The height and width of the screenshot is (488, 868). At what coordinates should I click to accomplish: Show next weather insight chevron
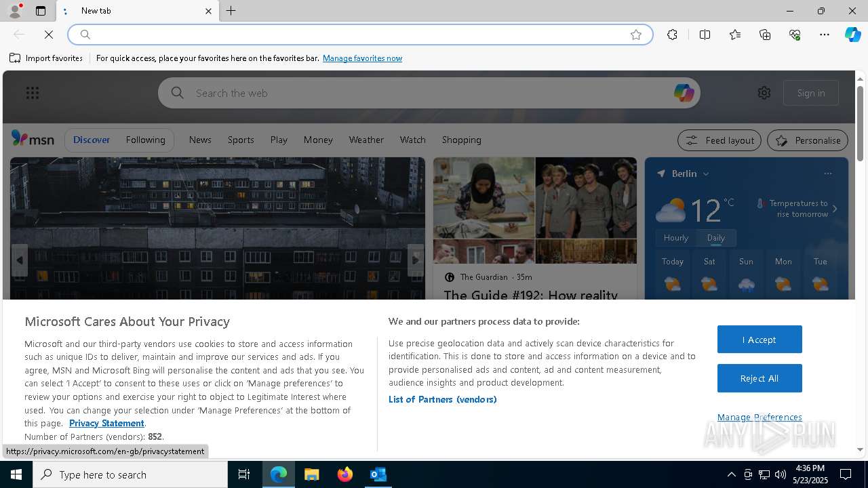(835, 209)
